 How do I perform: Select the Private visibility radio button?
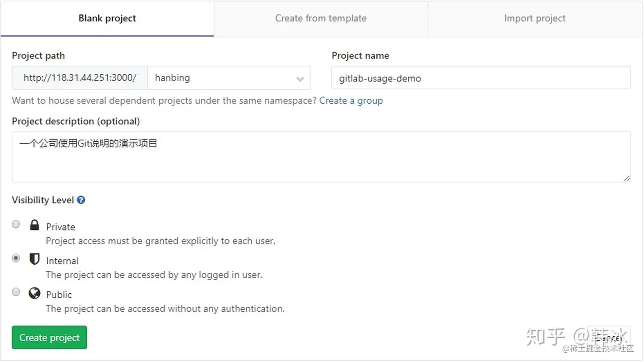[16, 224]
